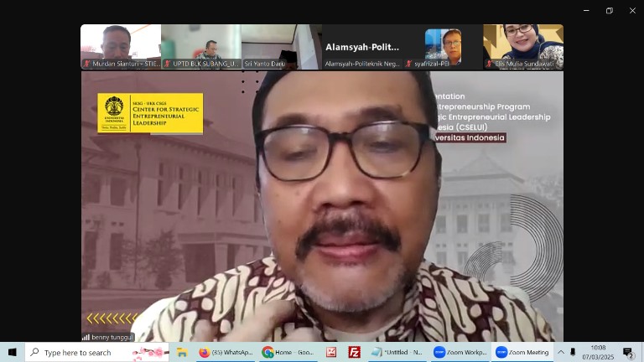Image resolution: width=644 pixels, height=362 pixels.
Task: Open the red PDF app in the taskbar
Action: coord(331,352)
